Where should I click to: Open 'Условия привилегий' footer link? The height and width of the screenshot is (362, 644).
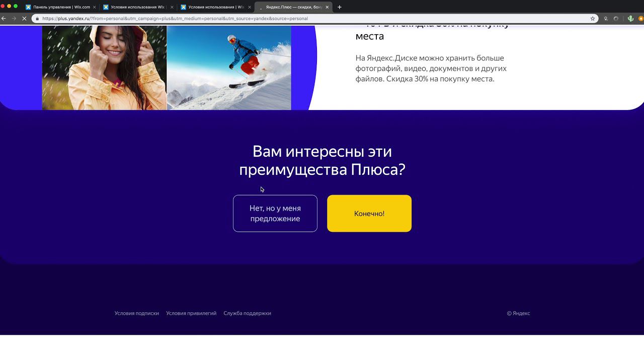(x=191, y=313)
